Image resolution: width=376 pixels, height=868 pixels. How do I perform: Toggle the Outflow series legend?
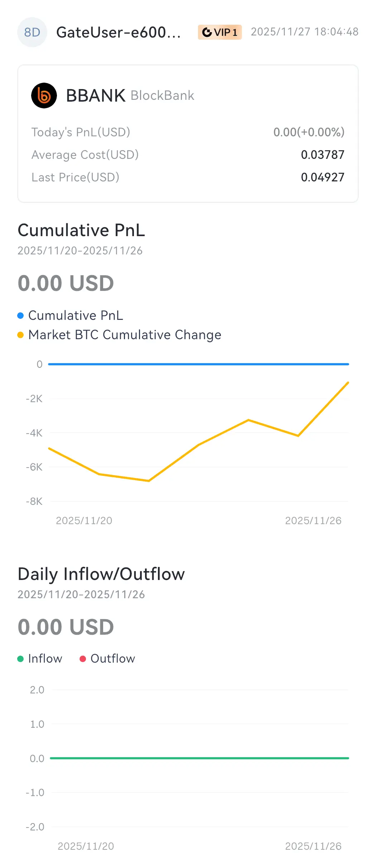tap(113, 659)
